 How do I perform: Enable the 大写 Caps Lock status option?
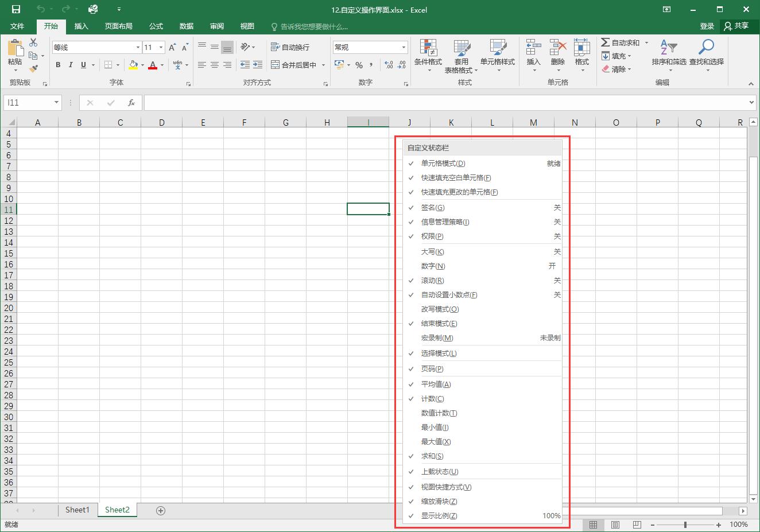432,252
